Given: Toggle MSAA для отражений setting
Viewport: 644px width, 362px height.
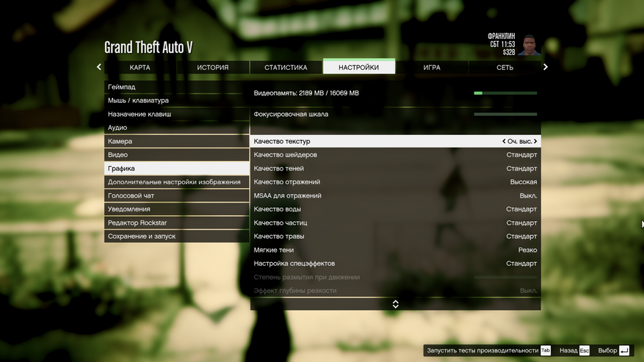Looking at the screenshot, I should (x=396, y=195).
